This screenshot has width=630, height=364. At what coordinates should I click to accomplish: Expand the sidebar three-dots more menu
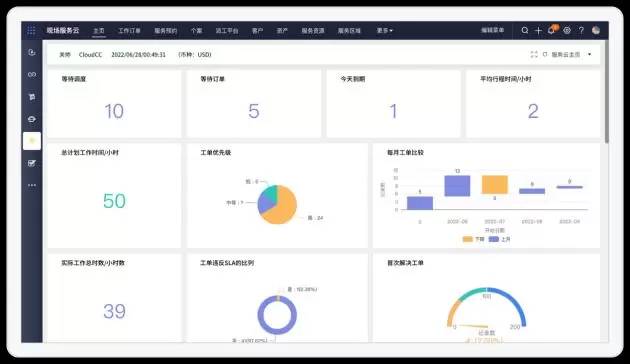(32, 185)
